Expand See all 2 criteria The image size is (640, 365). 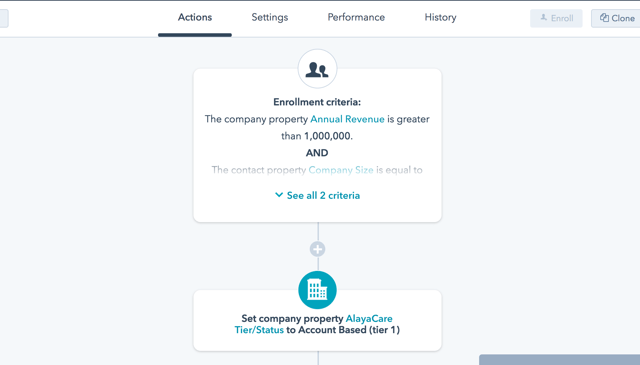(318, 196)
